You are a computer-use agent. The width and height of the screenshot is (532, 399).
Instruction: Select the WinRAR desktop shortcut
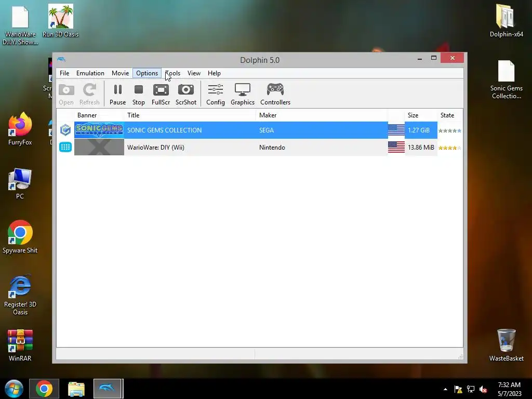20,345
